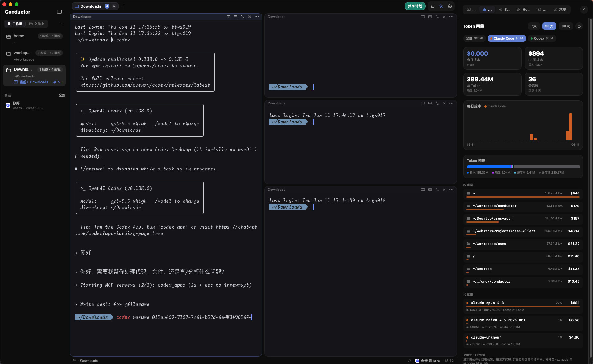The height and width of the screenshot is (364, 593).
Task: Click the notification bell in status bar
Action: pos(410,361)
